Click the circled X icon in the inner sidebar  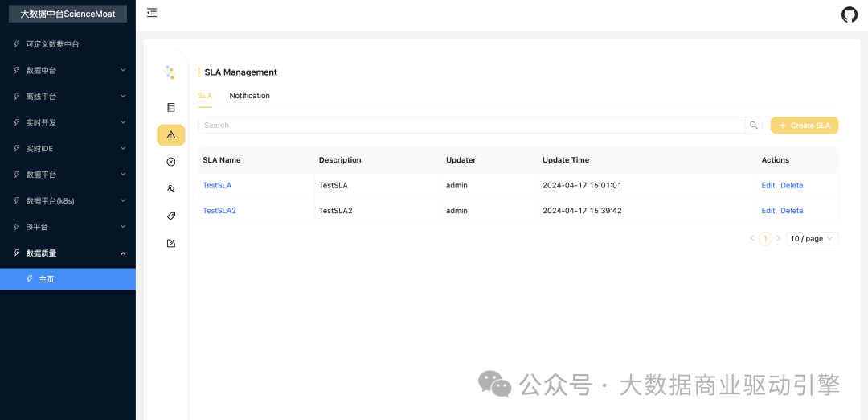[x=170, y=162]
